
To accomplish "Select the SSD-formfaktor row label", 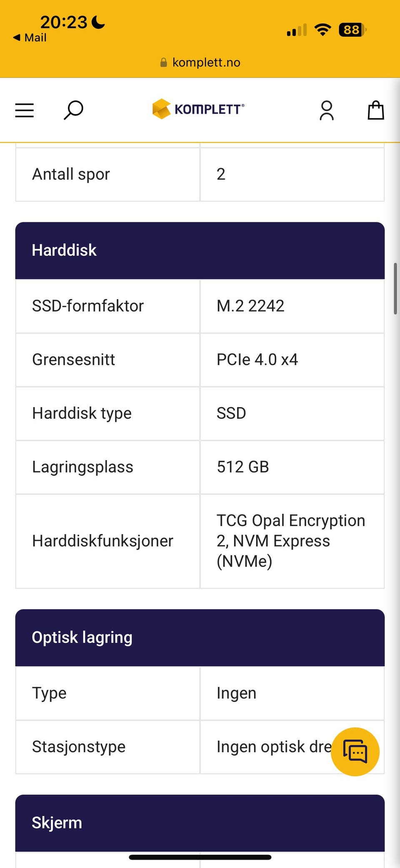I will coord(88,306).
